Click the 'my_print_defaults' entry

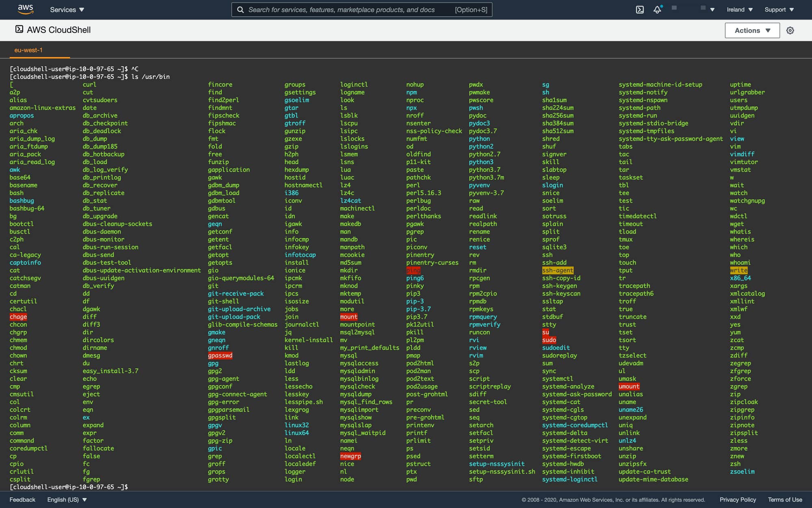[x=369, y=347]
